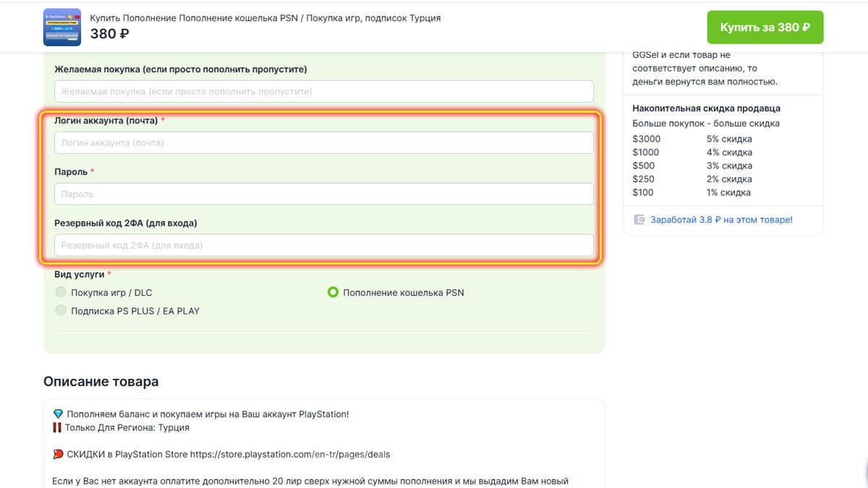Viewport: 868px width, 488px height.
Task: Click the GGSel money-back guarantee paragraph
Action: [705, 68]
